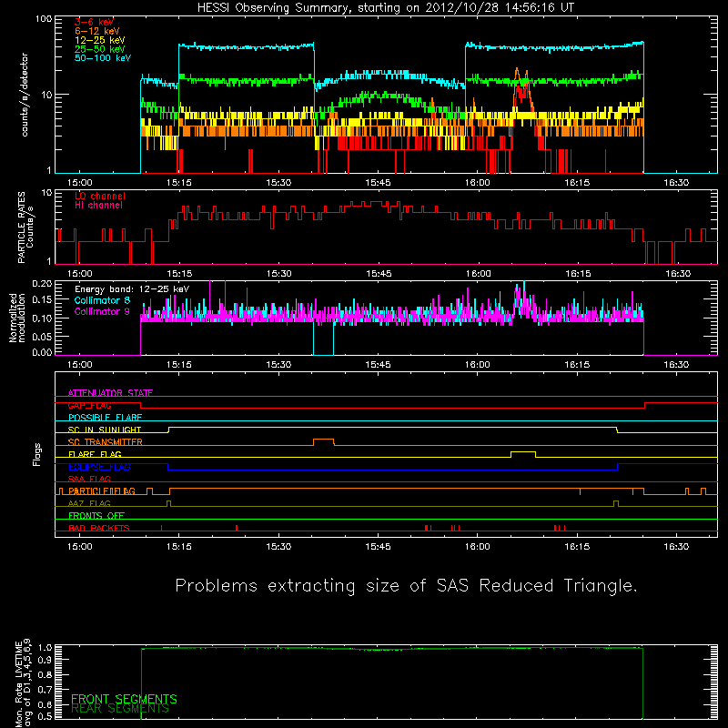This screenshot has width=728, height=728.
Task: Click 16:00 tick under the particle rates plot
Action: [477, 274]
